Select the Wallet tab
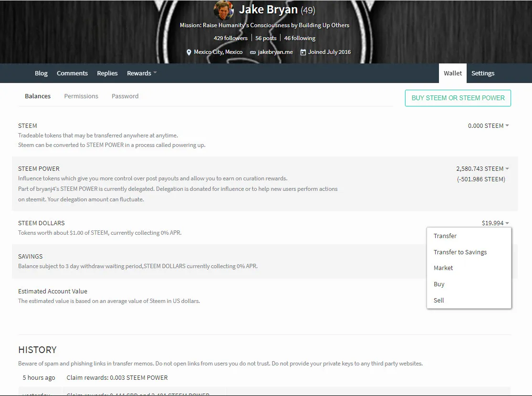The height and width of the screenshot is (396, 532). [x=453, y=73]
